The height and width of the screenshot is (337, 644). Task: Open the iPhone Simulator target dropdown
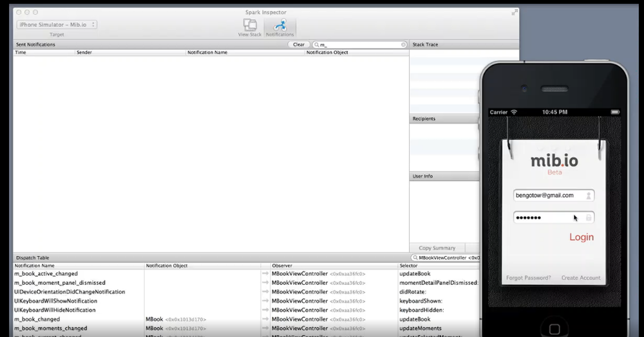click(57, 24)
